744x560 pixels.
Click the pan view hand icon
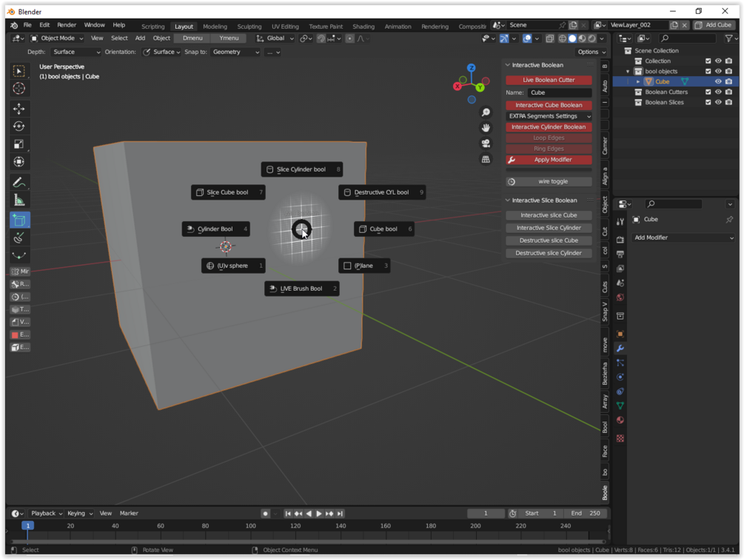(x=486, y=128)
